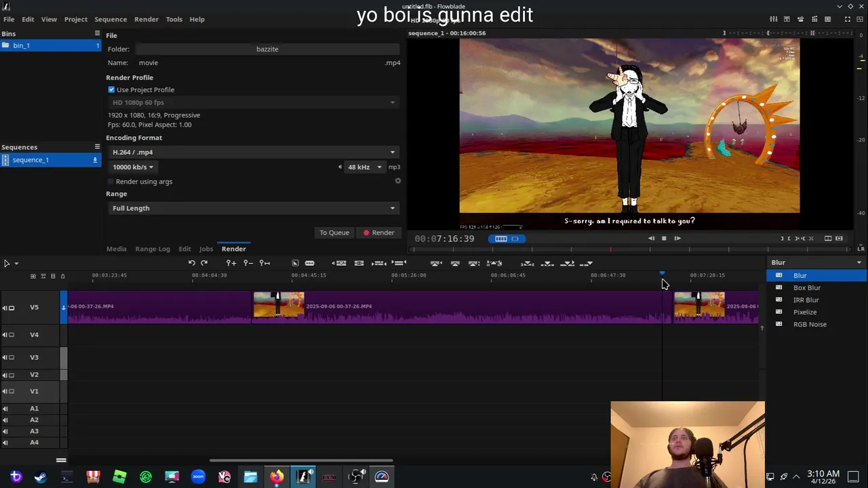
Task: Click the render args settings gear icon
Action: [398, 181]
